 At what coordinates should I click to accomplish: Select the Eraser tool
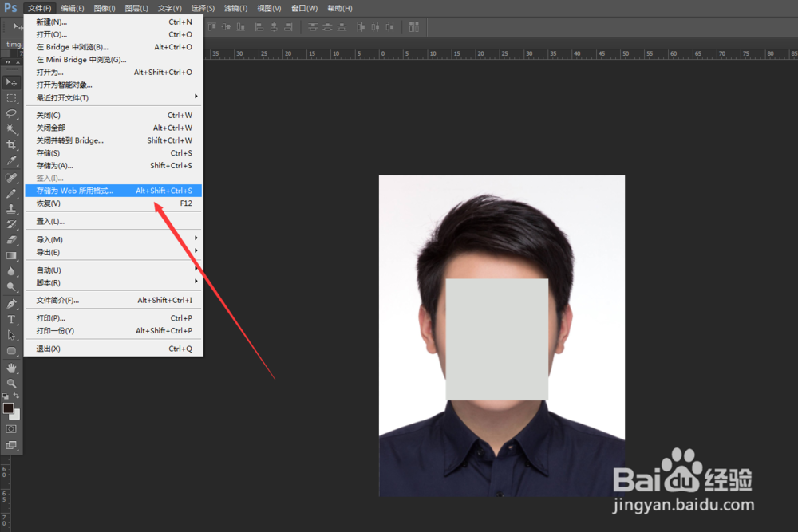click(x=11, y=240)
